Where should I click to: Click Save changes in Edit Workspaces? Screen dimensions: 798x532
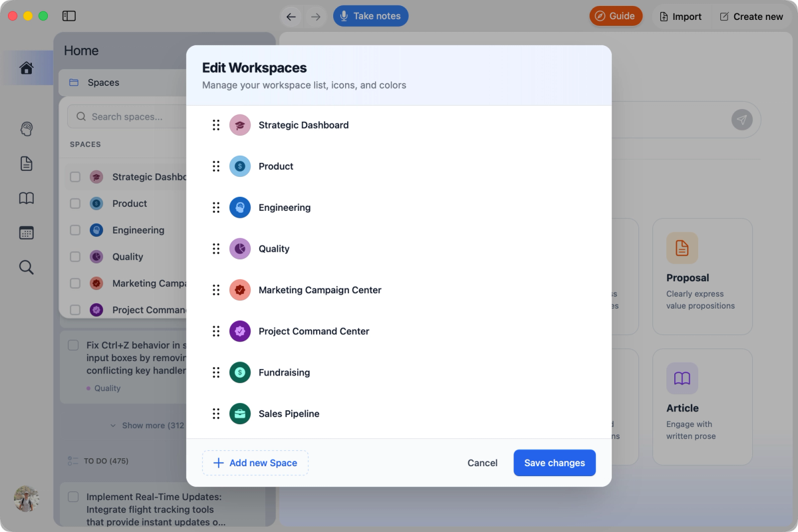coord(554,462)
